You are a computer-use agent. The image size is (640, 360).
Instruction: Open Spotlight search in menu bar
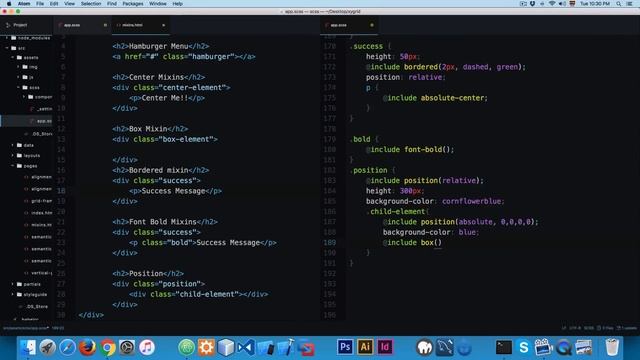619,4
